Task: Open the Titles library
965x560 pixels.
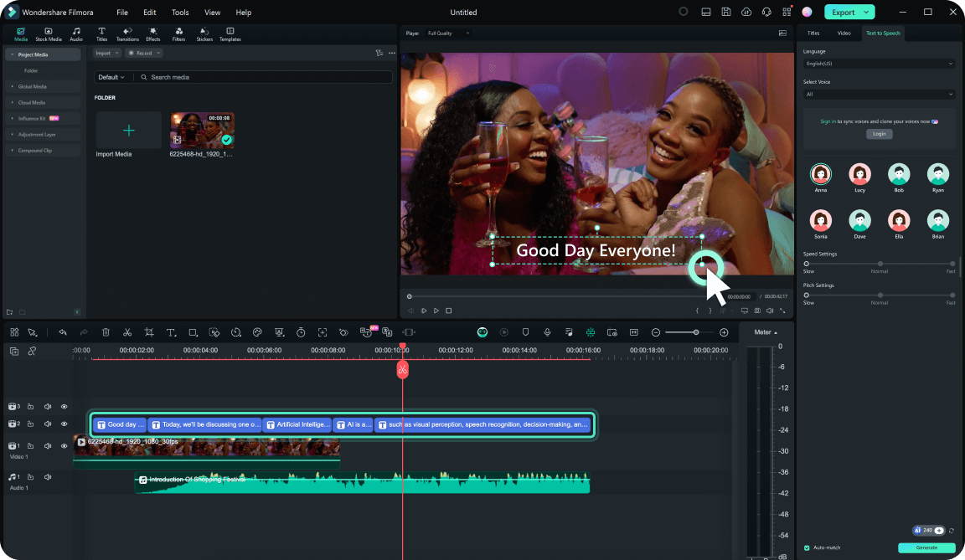Action: coord(101,34)
